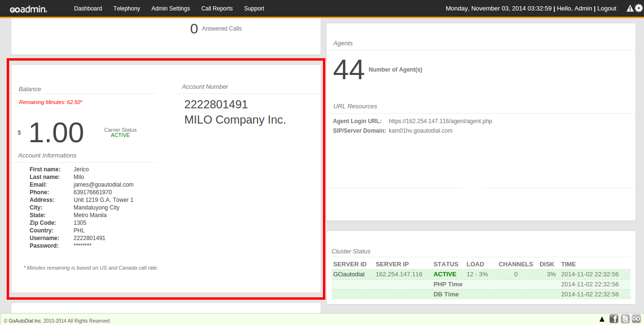Open the settings gear icon
Viewport: 644px width, 325px height.
coord(639,8)
